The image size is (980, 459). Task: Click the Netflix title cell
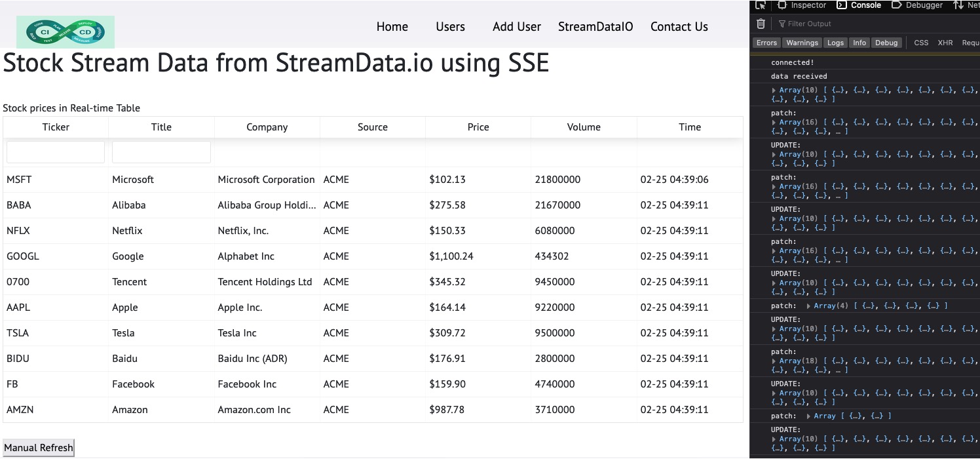161,231
